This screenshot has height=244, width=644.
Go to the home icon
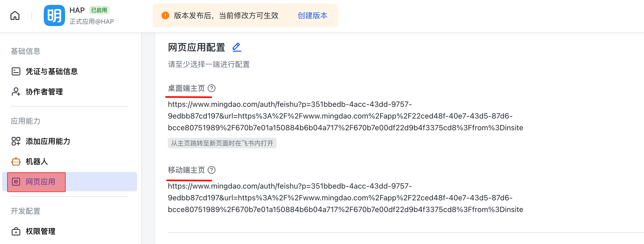point(15,15)
